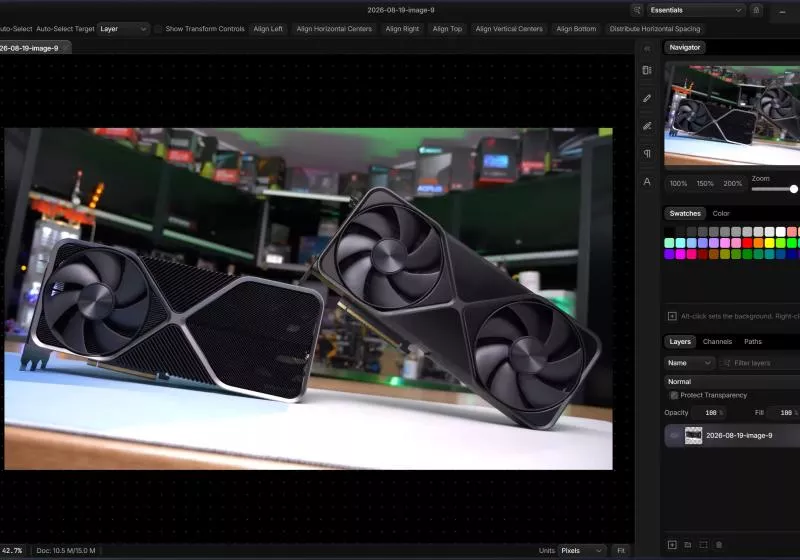Click the Filter layers input field

(x=760, y=363)
